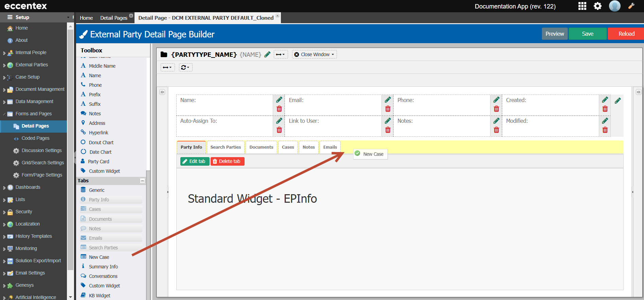
Task: Click the Delete tab button
Action: pyautogui.click(x=227, y=161)
